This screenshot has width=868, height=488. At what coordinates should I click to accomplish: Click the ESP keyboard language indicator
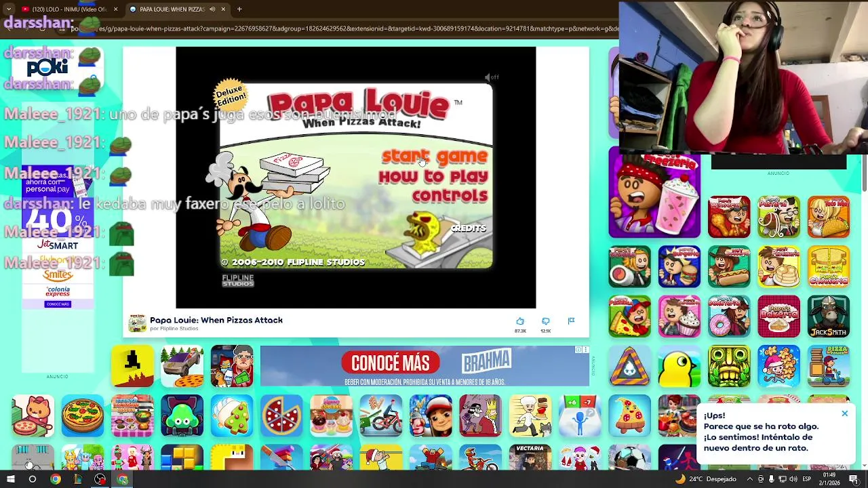pyautogui.click(x=806, y=479)
